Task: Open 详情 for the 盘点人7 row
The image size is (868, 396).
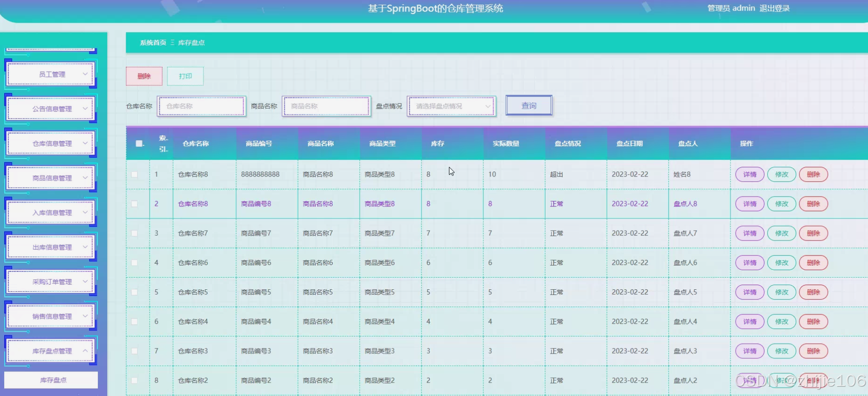Action: click(750, 233)
